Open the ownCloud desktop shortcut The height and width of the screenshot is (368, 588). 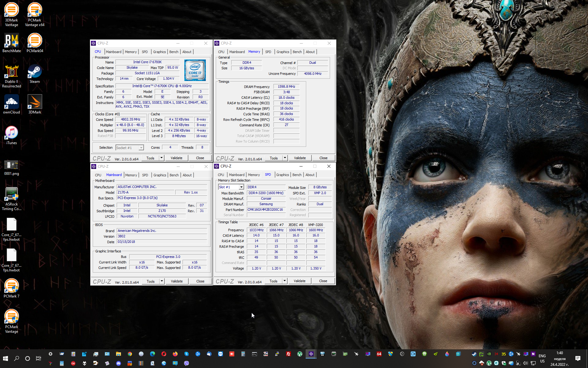point(11,105)
